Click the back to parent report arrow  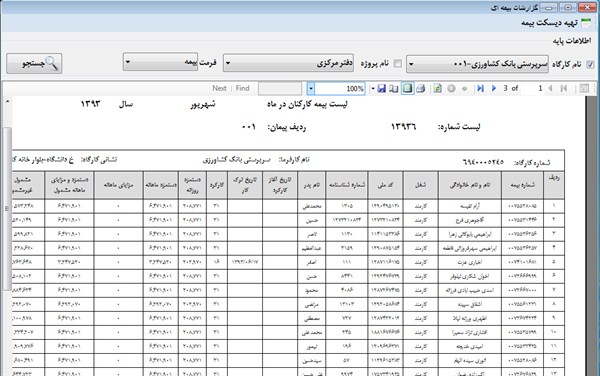[465, 89]
